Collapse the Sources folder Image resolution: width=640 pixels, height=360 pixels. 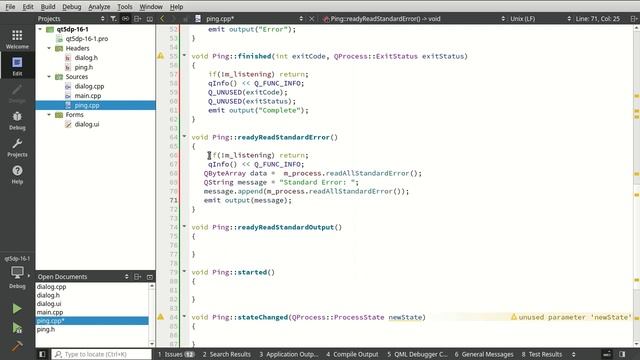click(x=49, y=77)
